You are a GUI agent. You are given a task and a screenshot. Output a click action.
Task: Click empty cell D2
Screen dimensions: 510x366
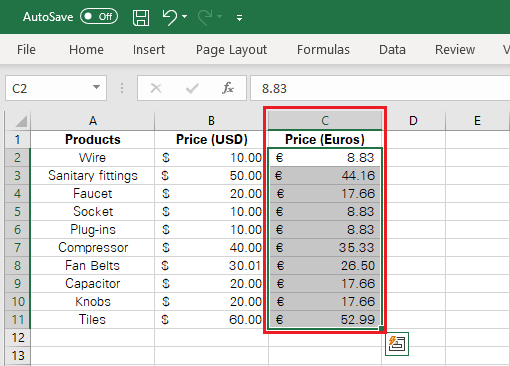tap(413, 157)
